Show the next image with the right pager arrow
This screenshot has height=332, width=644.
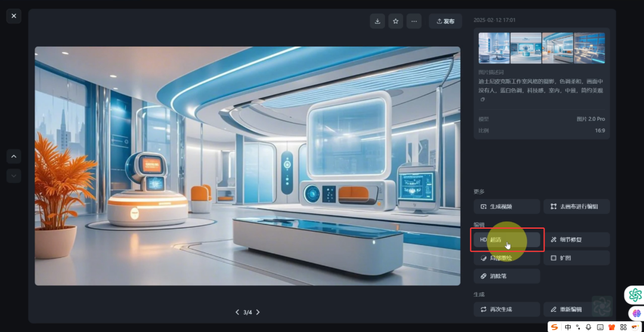[258, 312]
